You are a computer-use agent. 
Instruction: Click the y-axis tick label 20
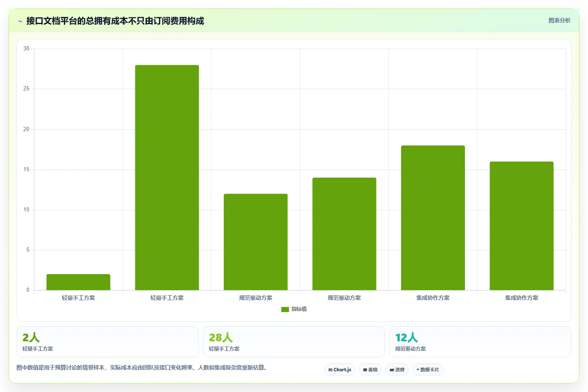(x=26, y=129)
